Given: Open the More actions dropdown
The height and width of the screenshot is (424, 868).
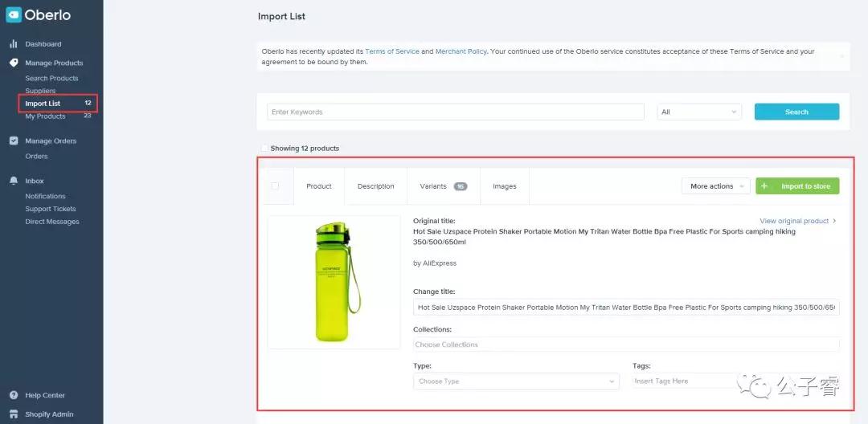Looking at the screenshot, I should tap(716, 186).
